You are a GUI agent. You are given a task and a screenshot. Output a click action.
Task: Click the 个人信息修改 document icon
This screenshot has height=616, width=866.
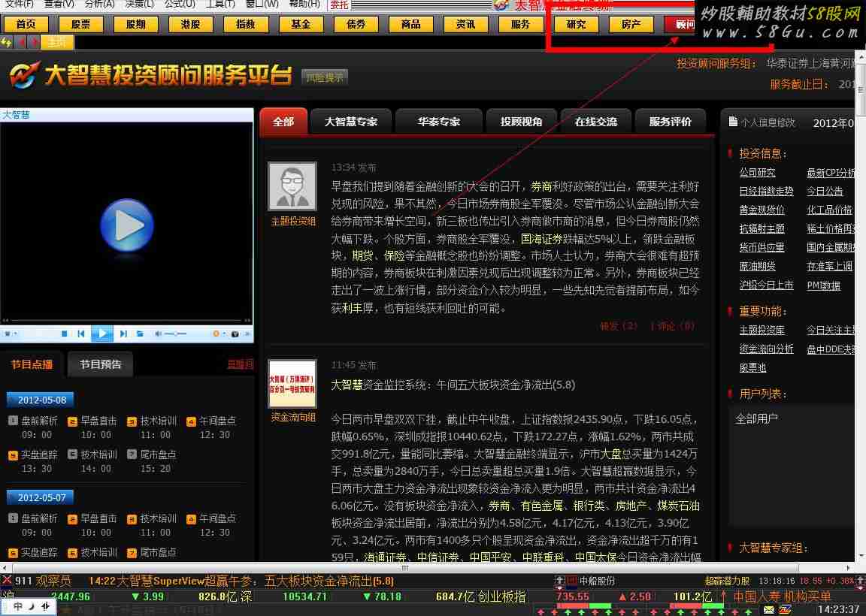click(733, 122)
